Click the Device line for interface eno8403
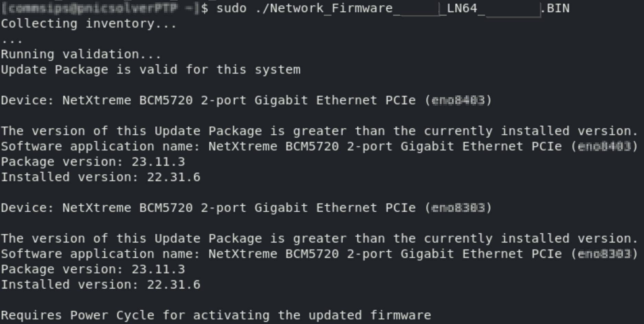644x324 pixels. [246, 100]
